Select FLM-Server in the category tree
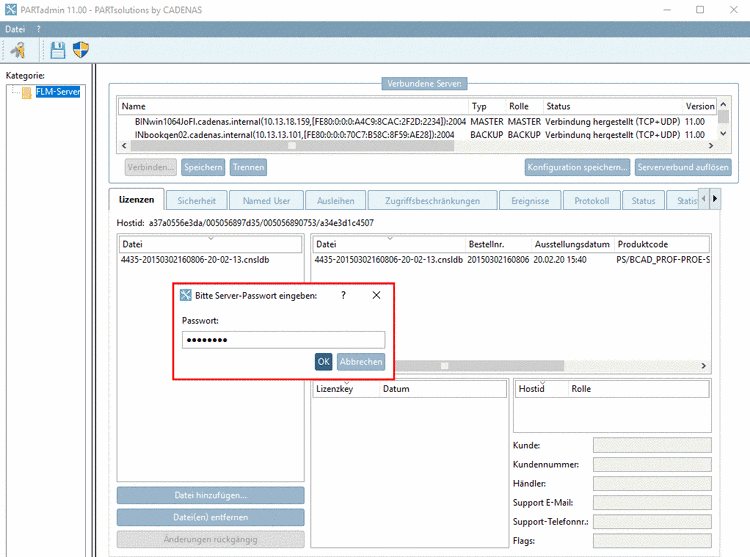Viewport: 750px width, 557px height. coord(58,92)
